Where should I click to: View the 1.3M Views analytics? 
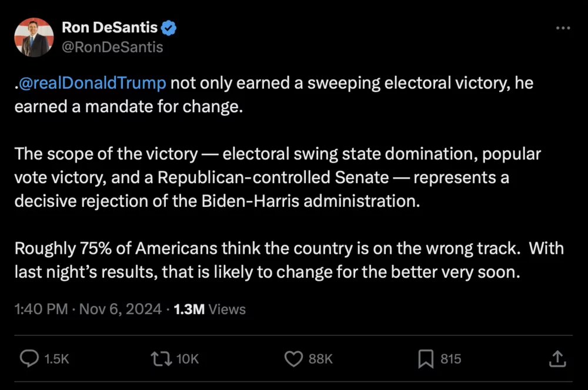(210, 309)
